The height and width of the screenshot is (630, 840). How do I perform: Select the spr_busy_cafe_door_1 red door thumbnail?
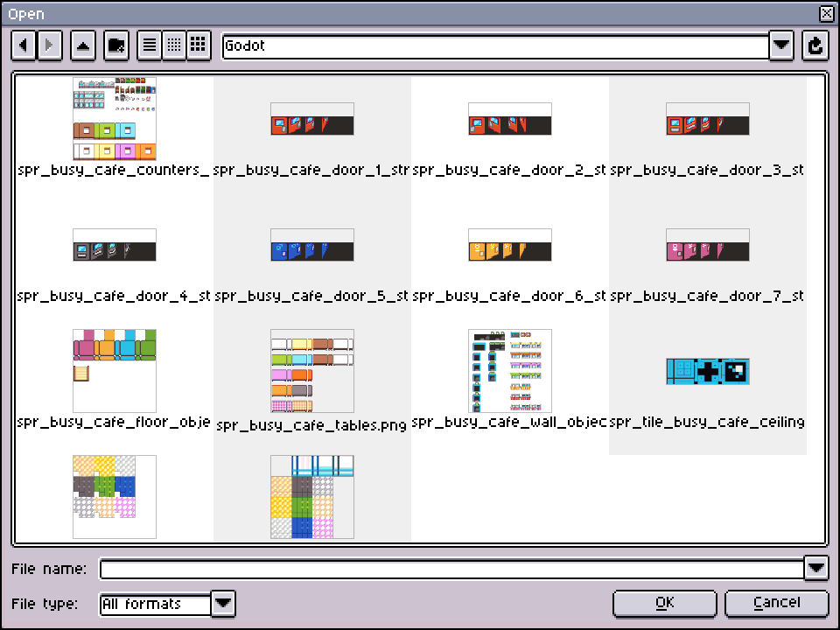pyautogui.click(x=312, y=119)
